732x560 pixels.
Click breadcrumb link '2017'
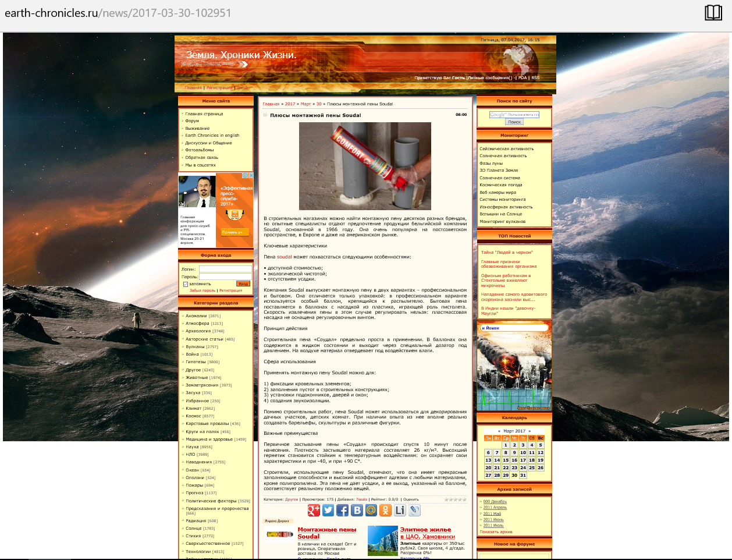290,104
